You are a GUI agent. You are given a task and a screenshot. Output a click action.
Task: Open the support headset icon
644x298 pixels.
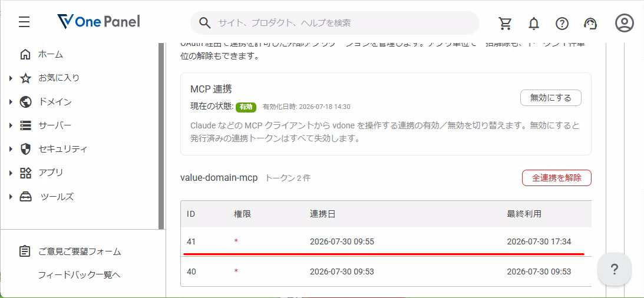coord(590,24)
